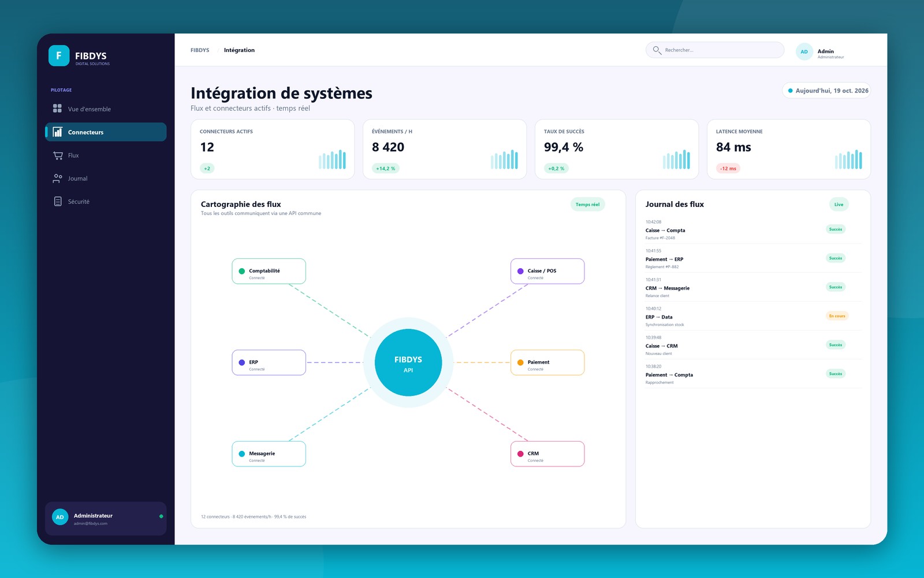Open the Administrateur profile card
Screen dimensions: 924x578
[106, 518]
